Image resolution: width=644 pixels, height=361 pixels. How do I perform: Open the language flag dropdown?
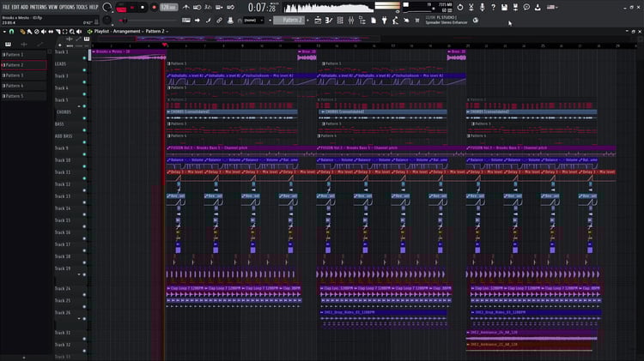point(551,8)
